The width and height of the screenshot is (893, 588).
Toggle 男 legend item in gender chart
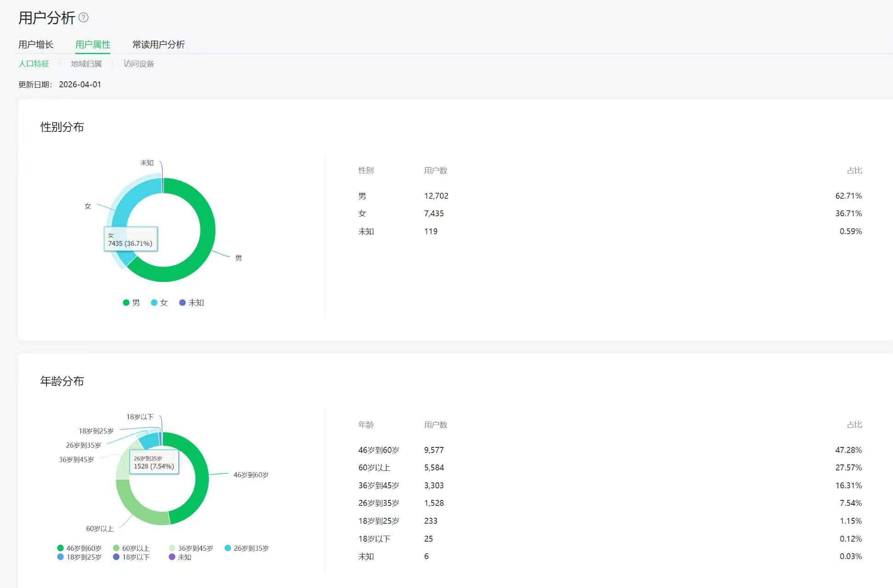click(131, 303)
